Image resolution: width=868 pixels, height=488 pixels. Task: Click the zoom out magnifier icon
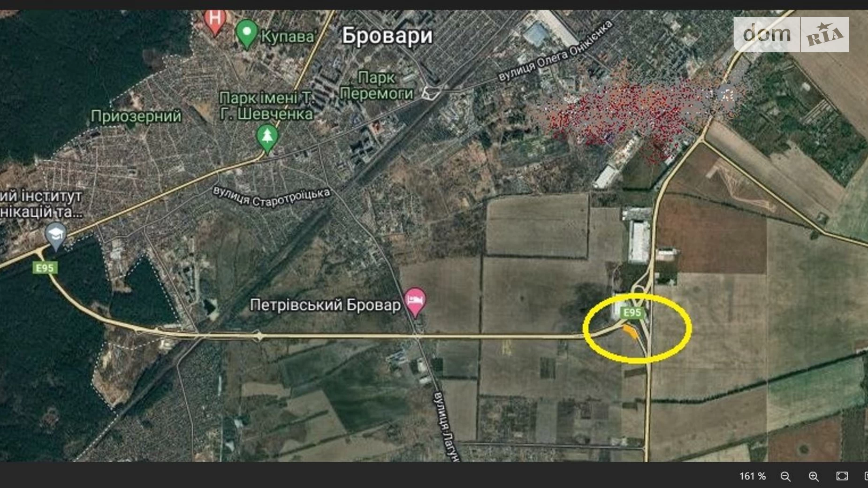click(x=785, y=476)
